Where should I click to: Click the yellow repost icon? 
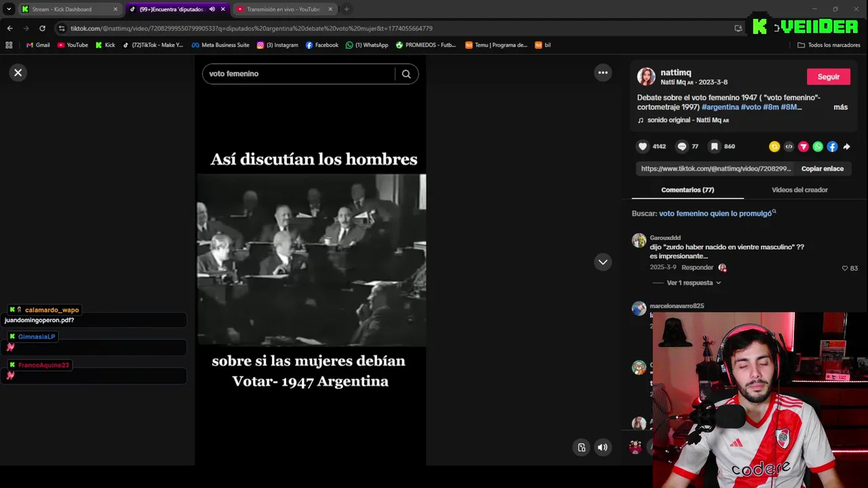pos(774,146)
